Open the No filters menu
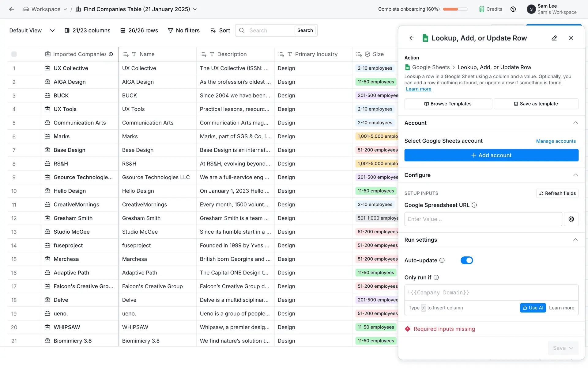The height and width of the screenshot is (368, 588). pyautogui.click(x=184, y=30)
